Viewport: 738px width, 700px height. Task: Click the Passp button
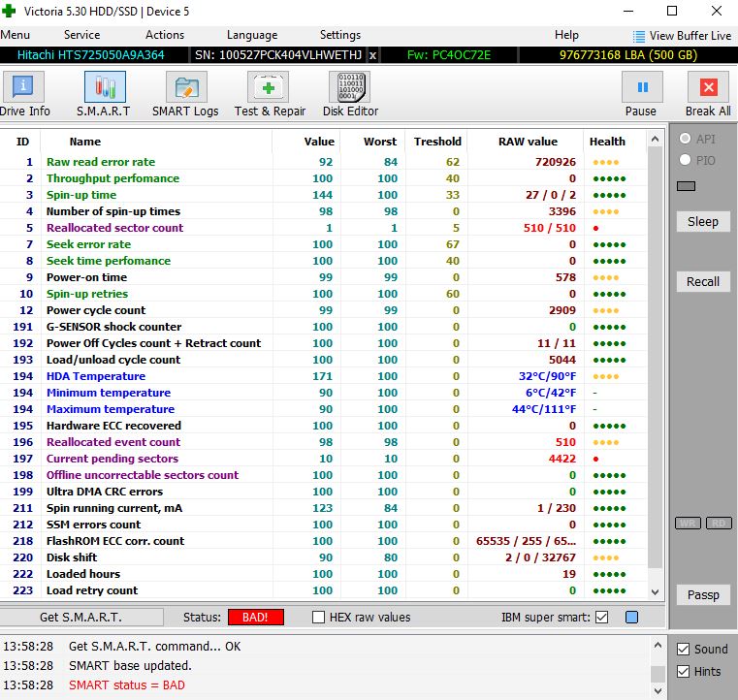703,595
